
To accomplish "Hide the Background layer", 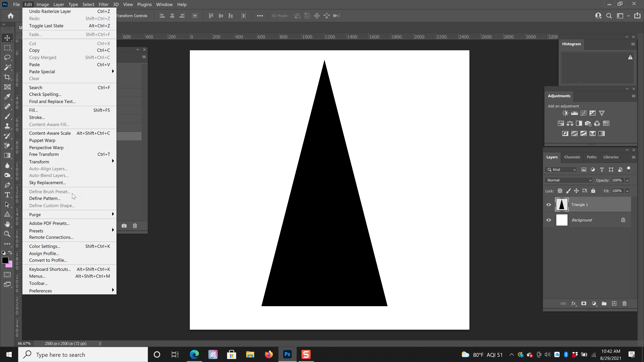I will click(549, 220).
